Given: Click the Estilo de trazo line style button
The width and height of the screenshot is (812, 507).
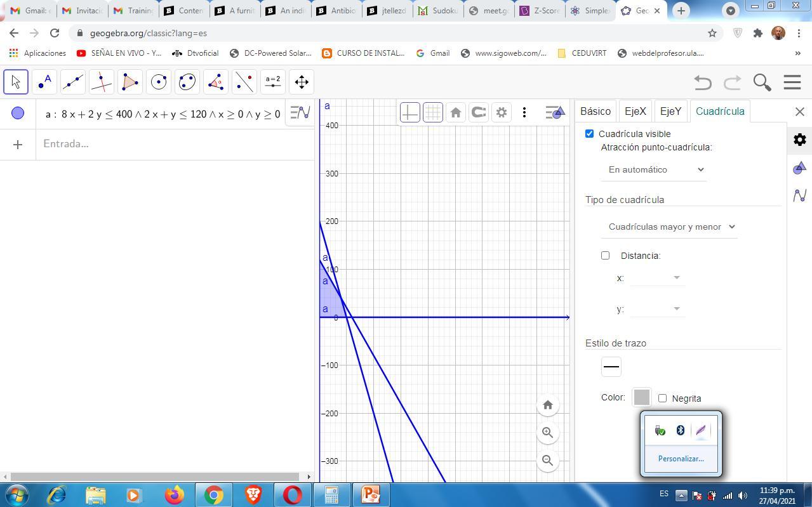Looking at the screenshot, I should pyautogui.click(x=611, y=367).
